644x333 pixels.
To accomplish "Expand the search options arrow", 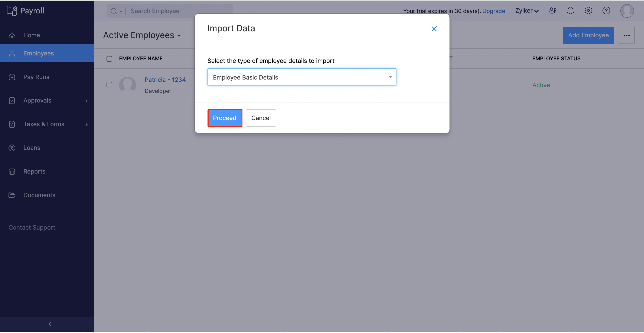I will tap(121, 11).
